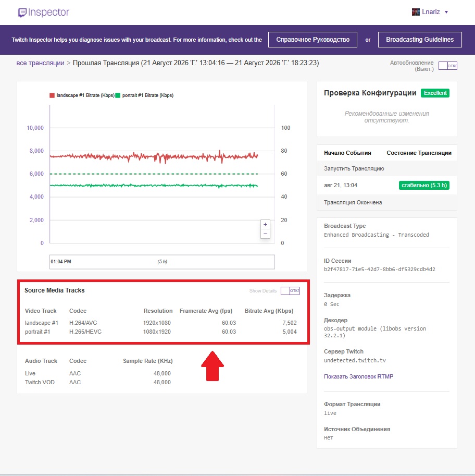This screenshot has height=476, width=475.
Task: Click the landscape #1 video track row
Action: click(x=161, y=323)
